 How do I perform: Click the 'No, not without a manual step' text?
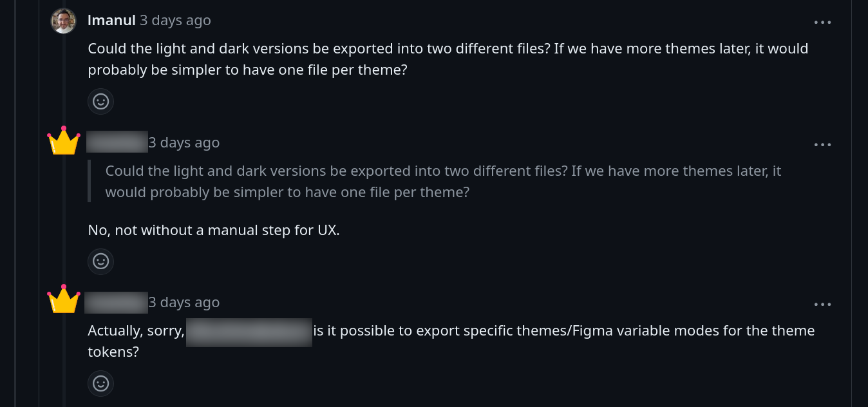pyautogui.click(x=214, y=230)
